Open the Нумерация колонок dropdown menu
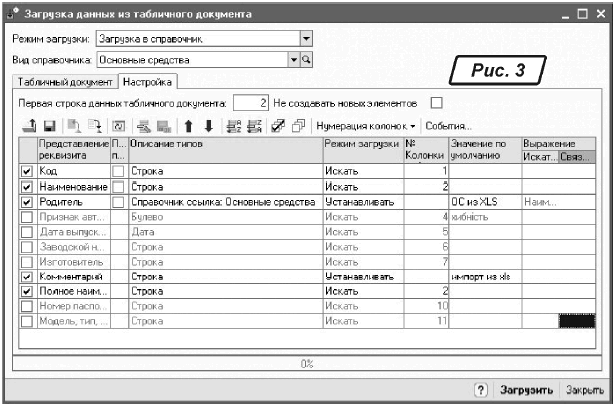Screen dimensions: 615x407 (365, 127)
